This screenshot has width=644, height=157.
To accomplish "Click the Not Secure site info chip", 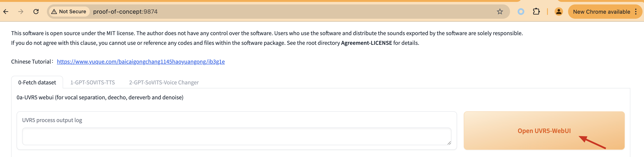I will pyautogui.click(x=69, y=12).
